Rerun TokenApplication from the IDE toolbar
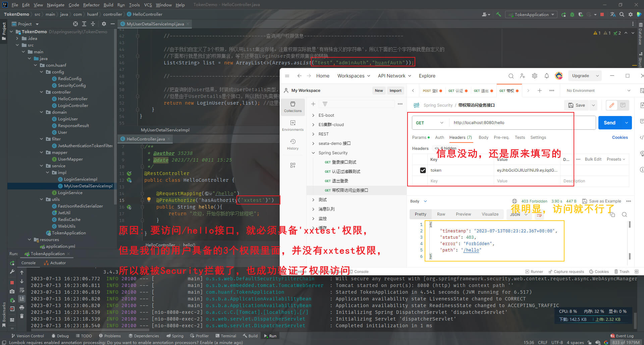Image resolution: width=644 pixels, height=345 pixels. (563, 14)
